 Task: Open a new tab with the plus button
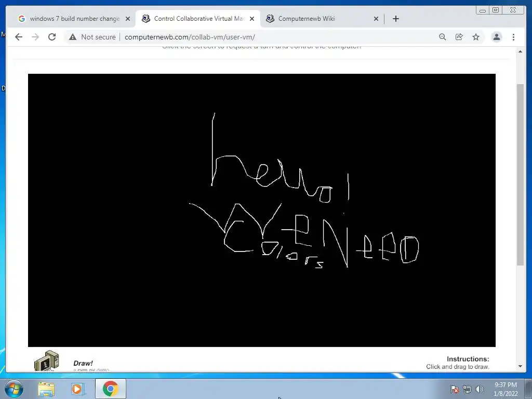coord(395,19)
